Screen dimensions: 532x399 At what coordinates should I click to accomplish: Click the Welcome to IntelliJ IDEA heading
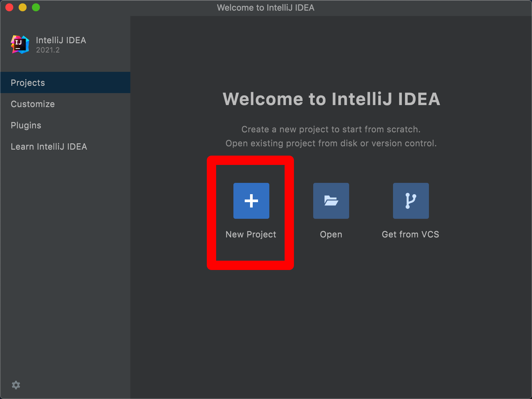[x=332, y=99]
